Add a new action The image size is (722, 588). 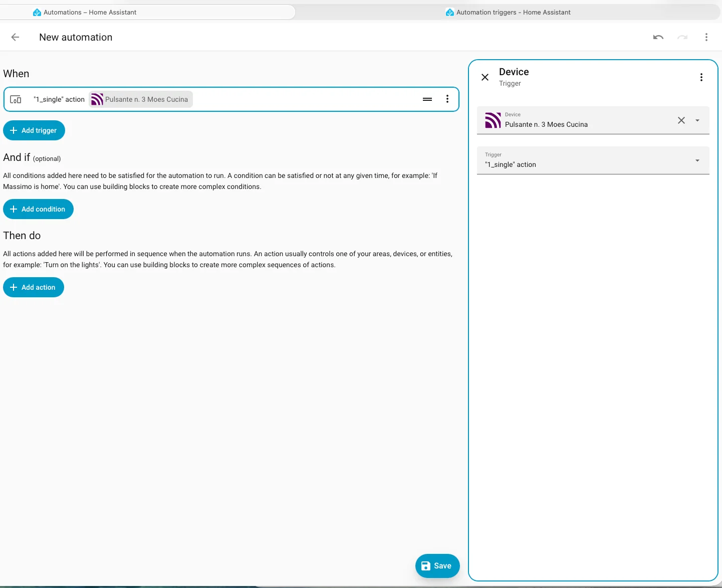click(34, 287)
